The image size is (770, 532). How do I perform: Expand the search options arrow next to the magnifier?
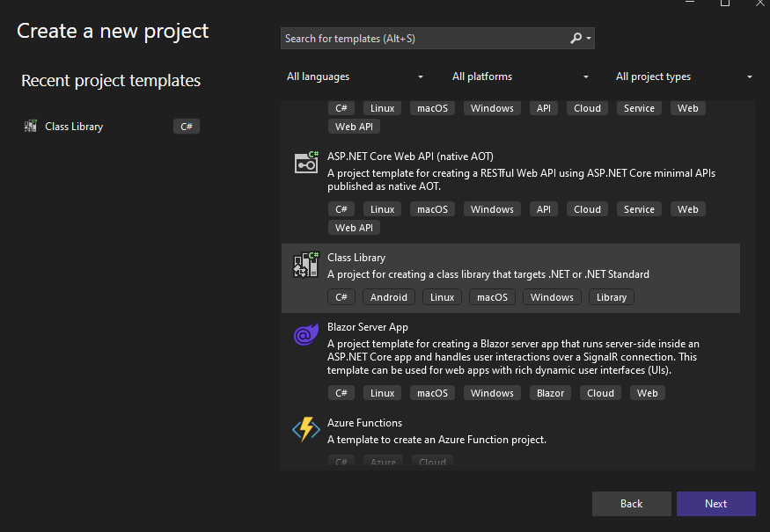tap(589, 39)
